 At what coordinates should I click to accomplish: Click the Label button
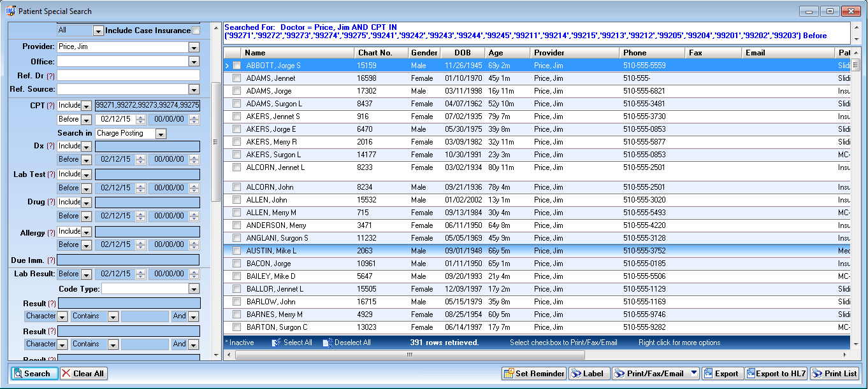click(x=589, y=374)
